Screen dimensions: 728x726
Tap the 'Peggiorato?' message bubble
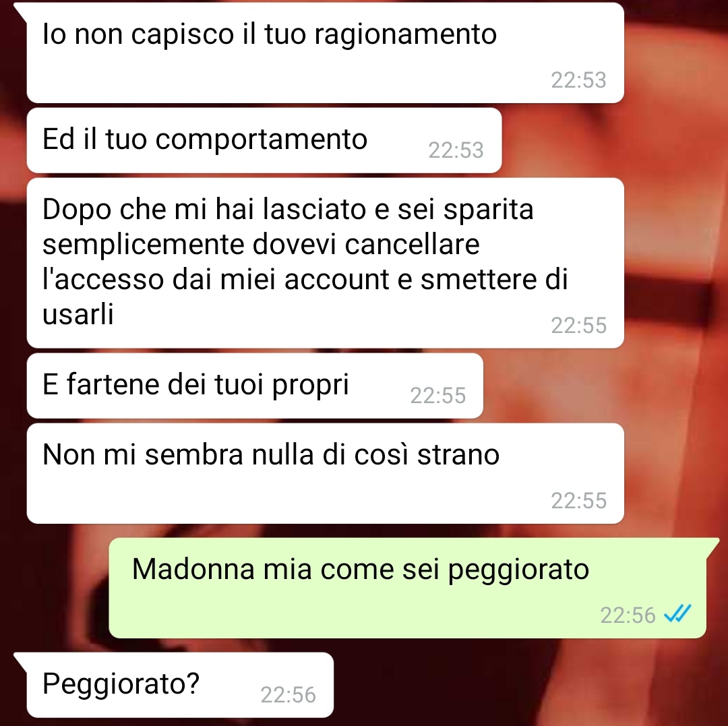[180, 685]
